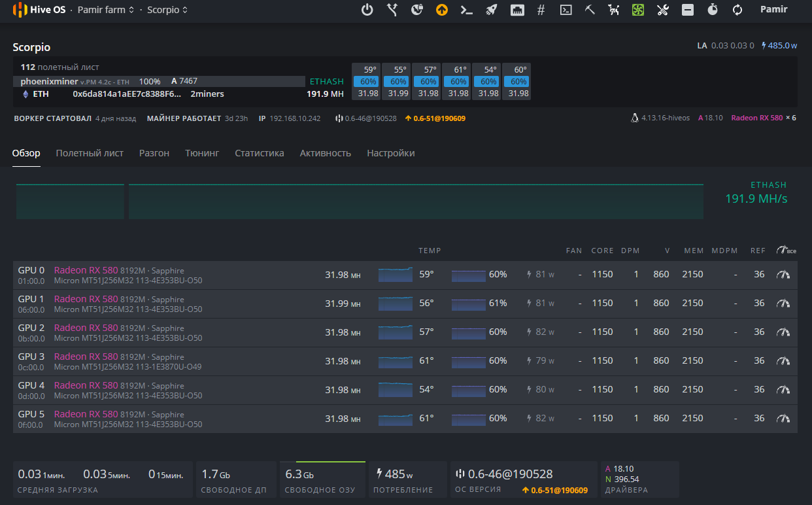This screenshot has height=505, width=812.
Task: Click the Hive OS logo link
Action: (x=39, y=10)
